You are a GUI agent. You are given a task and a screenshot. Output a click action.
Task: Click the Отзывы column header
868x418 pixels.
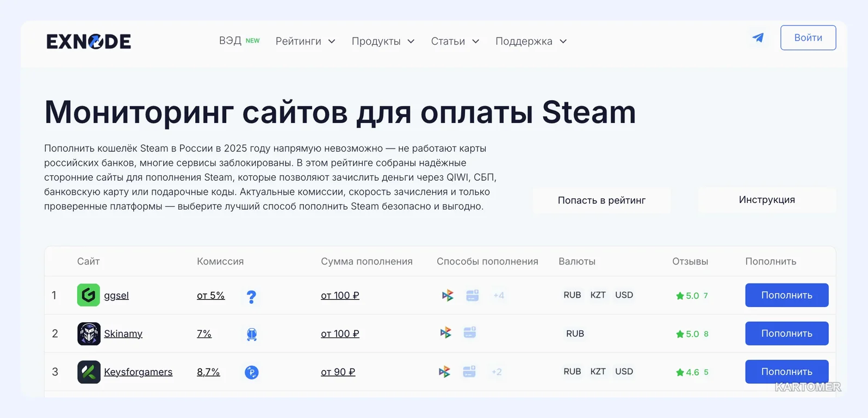pyautogui.click(x=690, y=261)
